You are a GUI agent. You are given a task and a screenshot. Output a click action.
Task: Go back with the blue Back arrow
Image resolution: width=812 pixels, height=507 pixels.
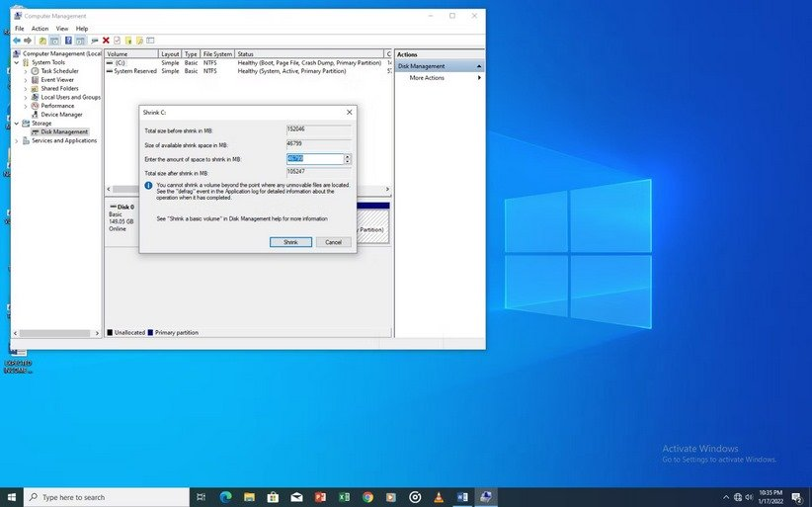coord(17,41)
